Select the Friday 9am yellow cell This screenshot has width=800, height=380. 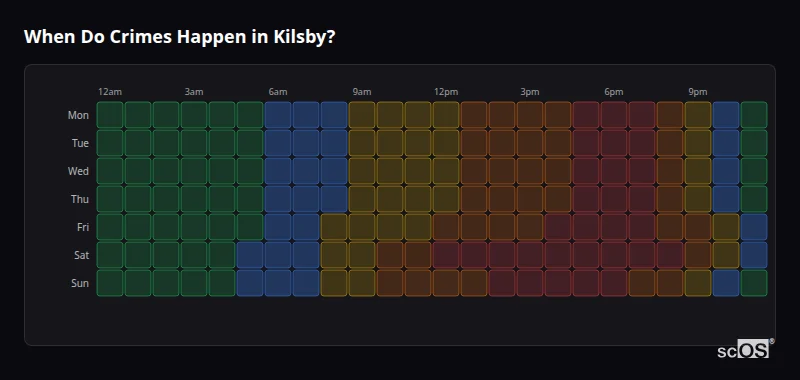coord(362,227)
